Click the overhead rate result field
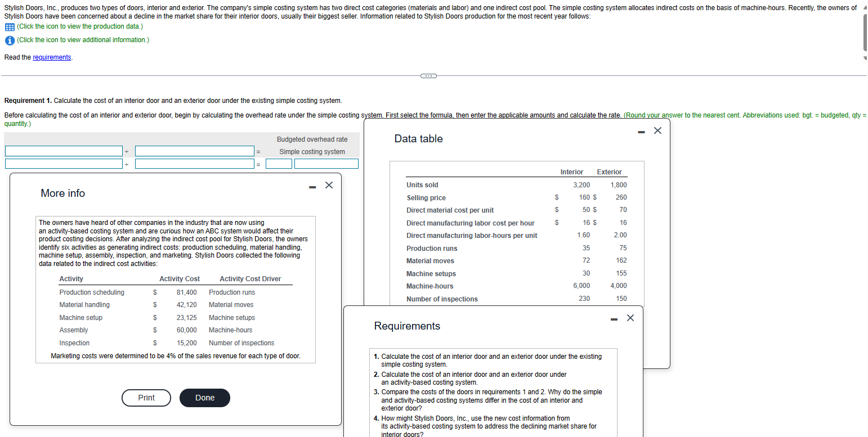 click(x=326, y=164)
